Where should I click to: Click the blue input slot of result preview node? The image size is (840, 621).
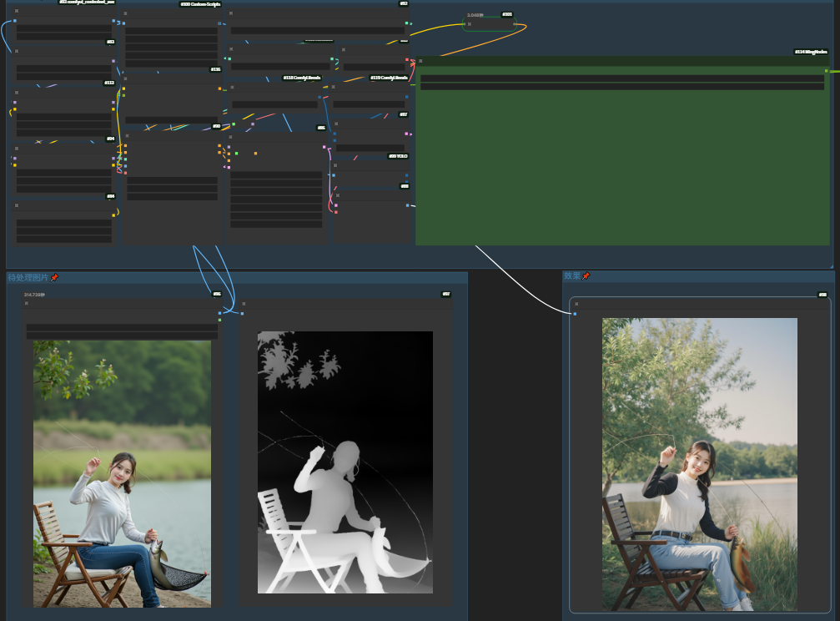(x=575, y=314)
